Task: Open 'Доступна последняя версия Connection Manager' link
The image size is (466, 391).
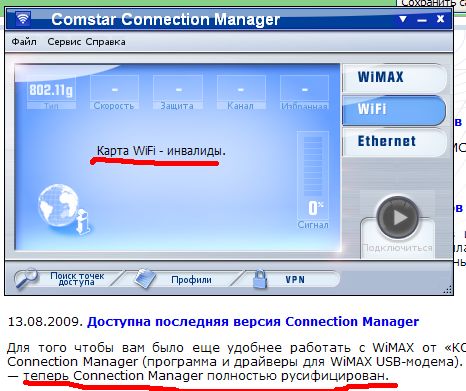Action: coord(253,322)
